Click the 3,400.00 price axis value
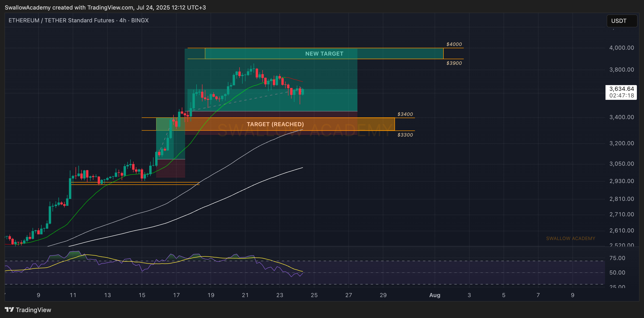 621,117
